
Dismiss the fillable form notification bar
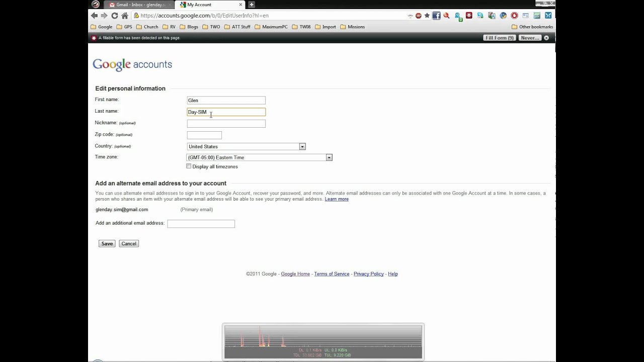point(546,38)
